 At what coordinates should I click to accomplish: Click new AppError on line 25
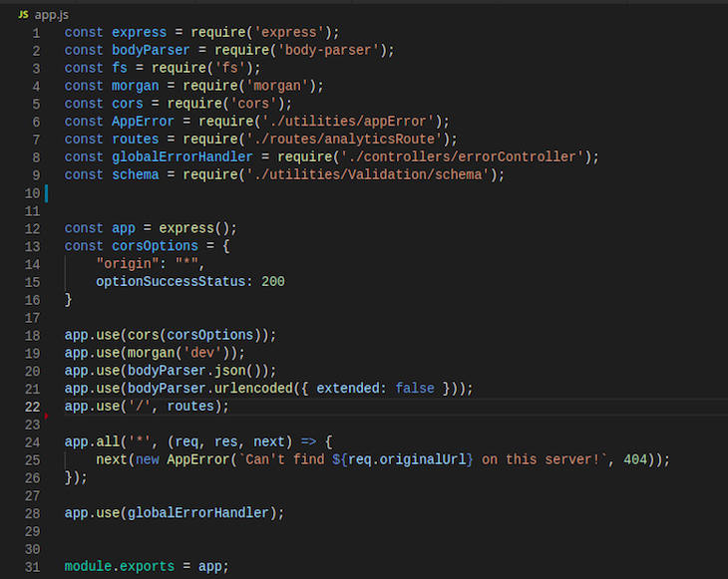(182, 459)
